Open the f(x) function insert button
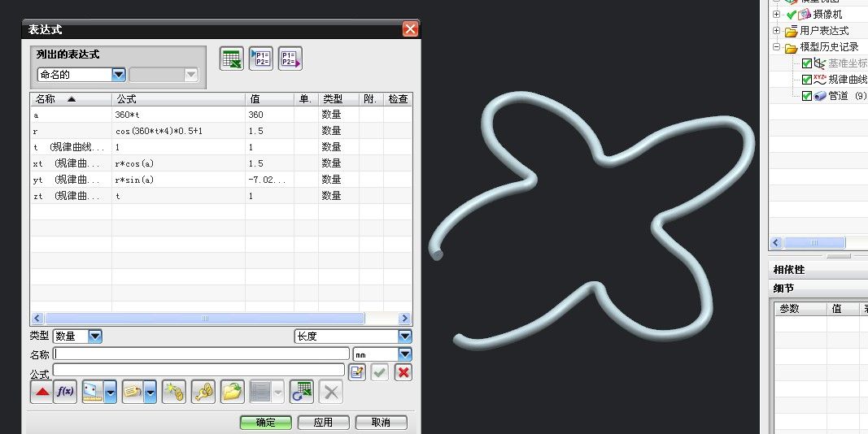This screenshot has height=434, width=868. tap(65, 392)
